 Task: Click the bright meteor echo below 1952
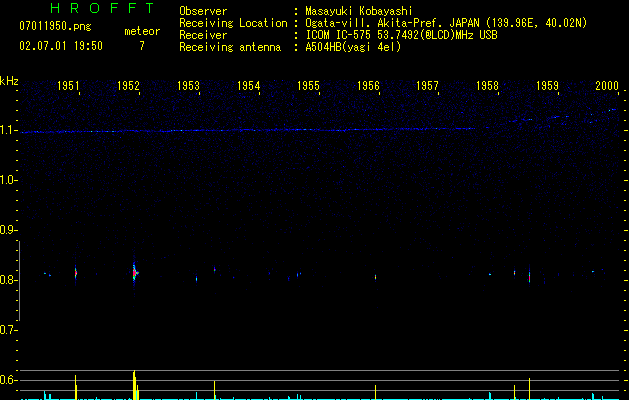(x=135, y=273)
